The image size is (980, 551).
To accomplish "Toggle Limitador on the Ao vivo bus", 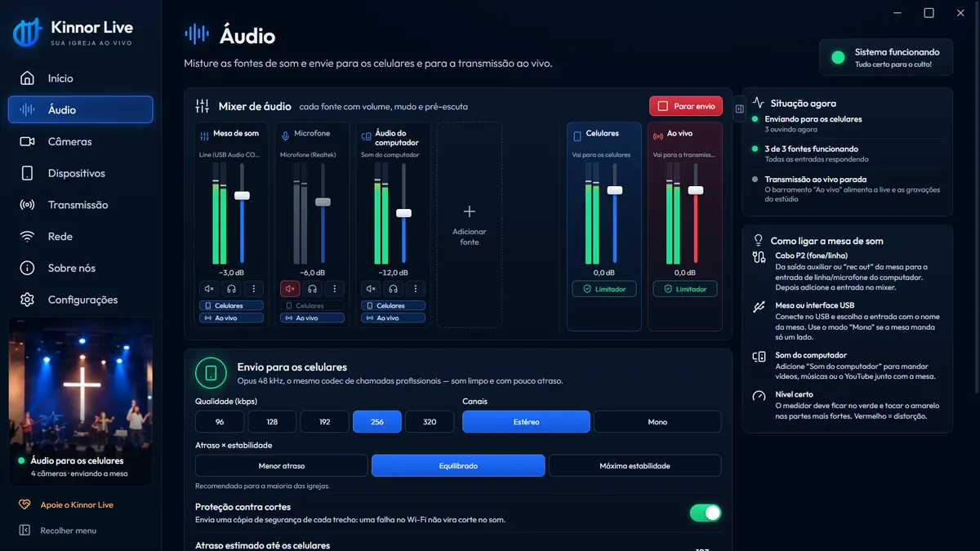I will 685,289.
